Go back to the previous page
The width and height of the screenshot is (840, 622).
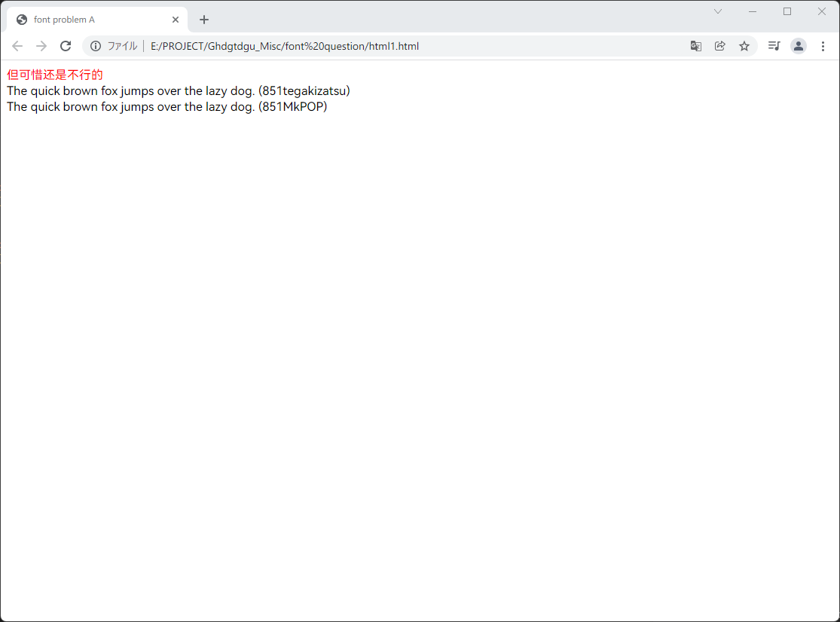click(x=17, y=46)
